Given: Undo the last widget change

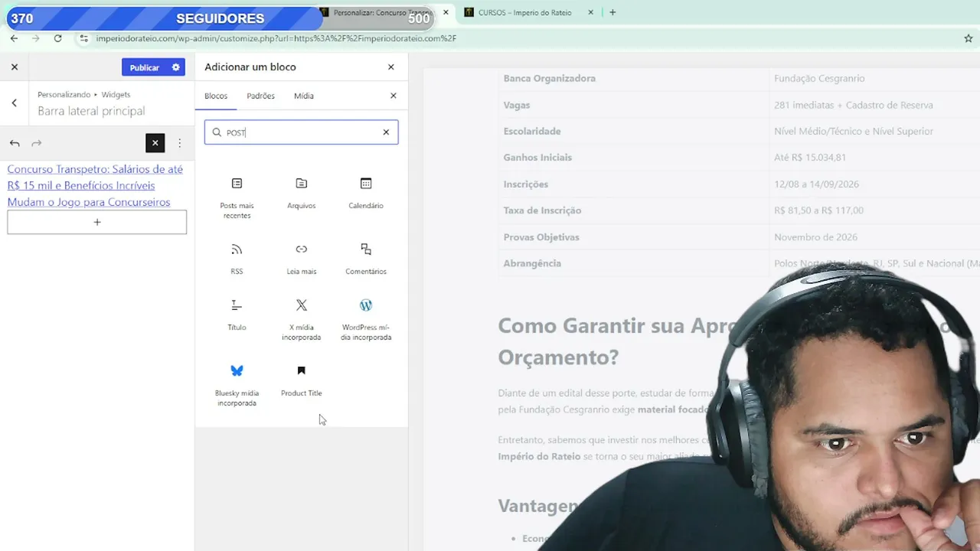Looking at the screenshot, I should [x=15, y=143].
